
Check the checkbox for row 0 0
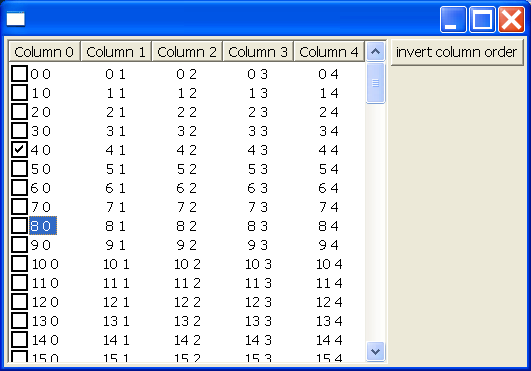pos(19,73)
